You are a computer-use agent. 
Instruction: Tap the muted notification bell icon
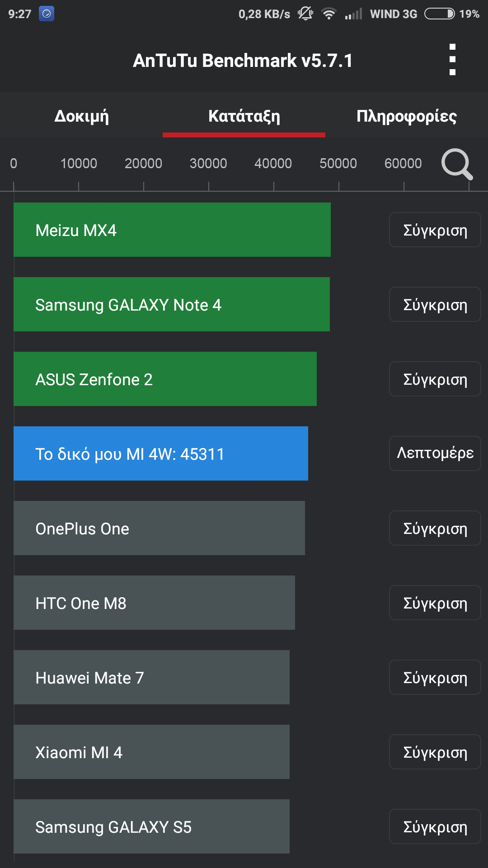point(305,14)
